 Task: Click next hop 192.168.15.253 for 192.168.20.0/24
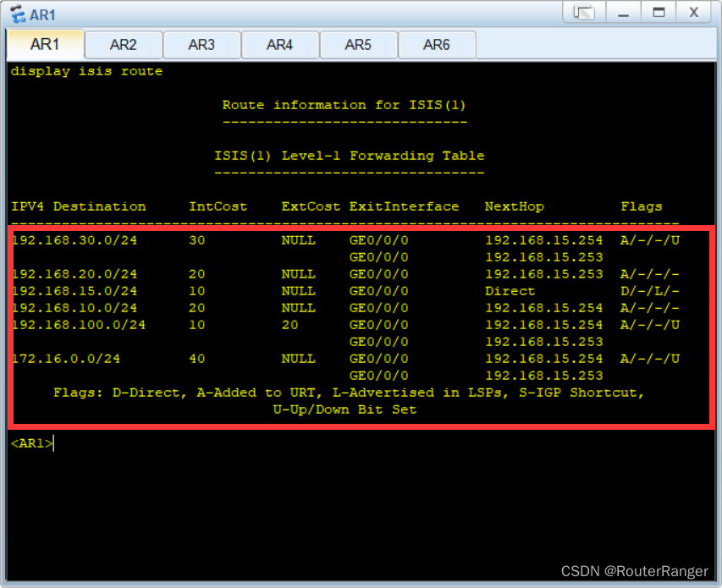click(x=543, y=274)
